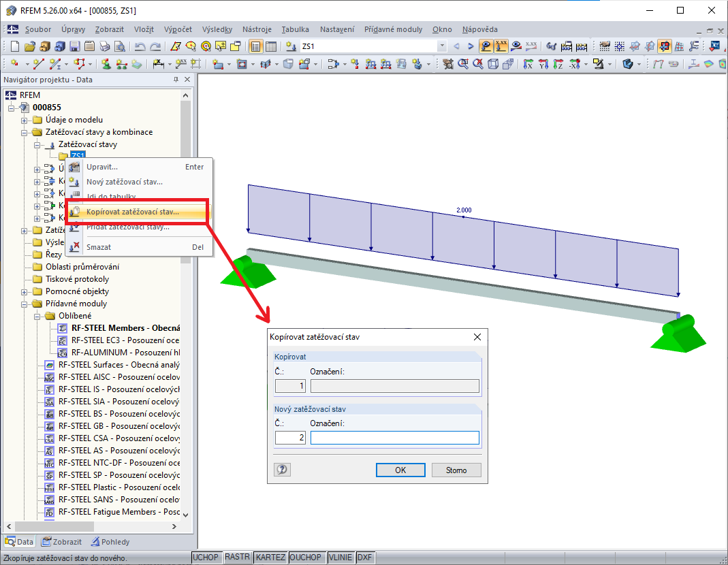
Task: Open the Přídavné moduly menu
Action: click(x=393, y=29)
